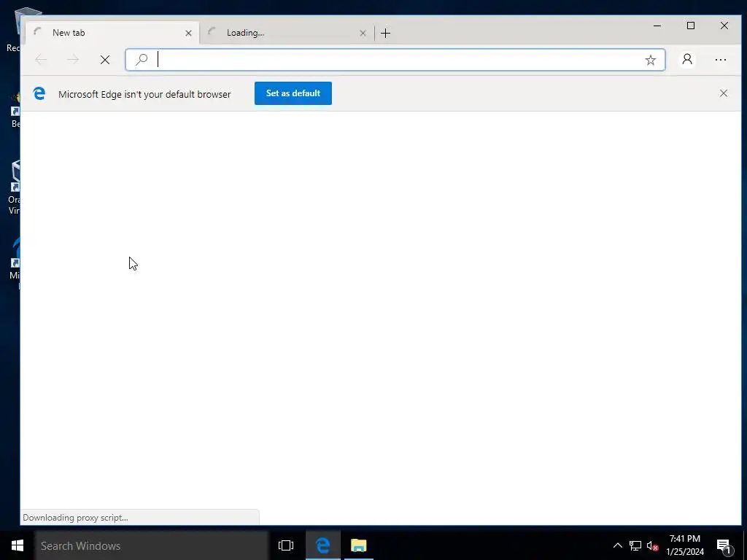Click the Downloading proxy script status text
This screenshot has width=747, height=560.
point(75,518)
